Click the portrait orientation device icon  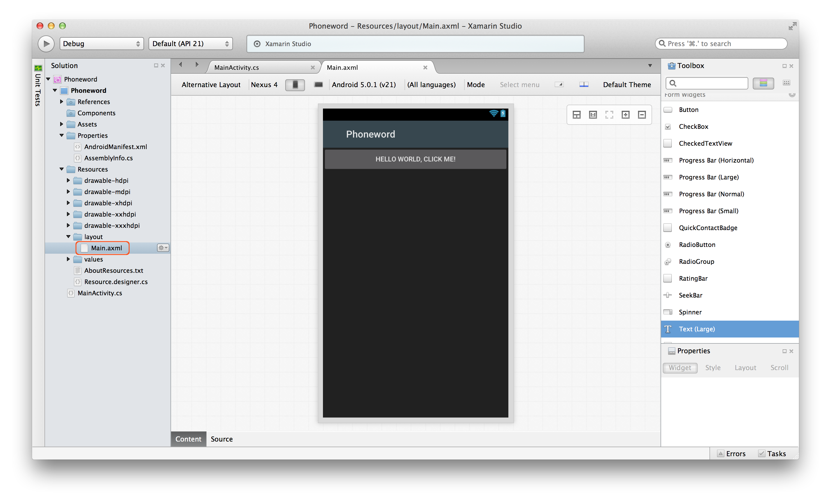pos(295,85)
